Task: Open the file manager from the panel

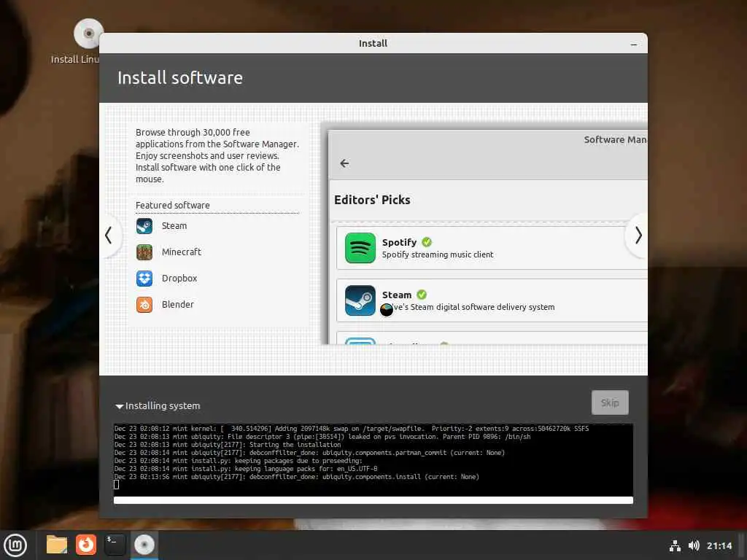Action: 57,545
